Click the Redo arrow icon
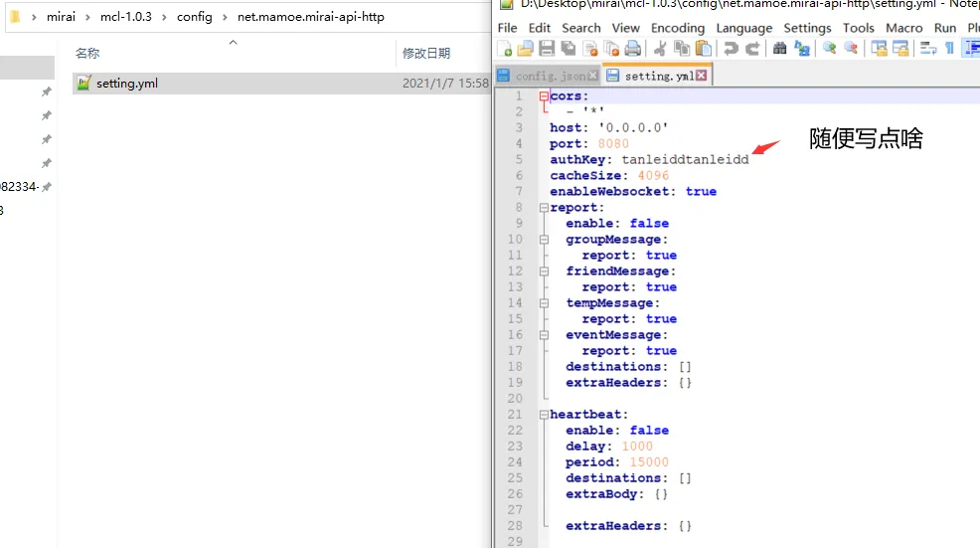 click(752, 48)
